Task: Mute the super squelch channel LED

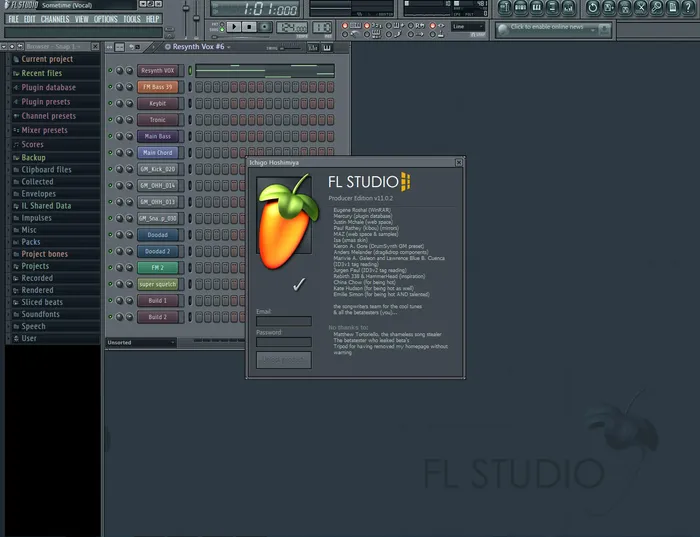Action: [110, 284]
